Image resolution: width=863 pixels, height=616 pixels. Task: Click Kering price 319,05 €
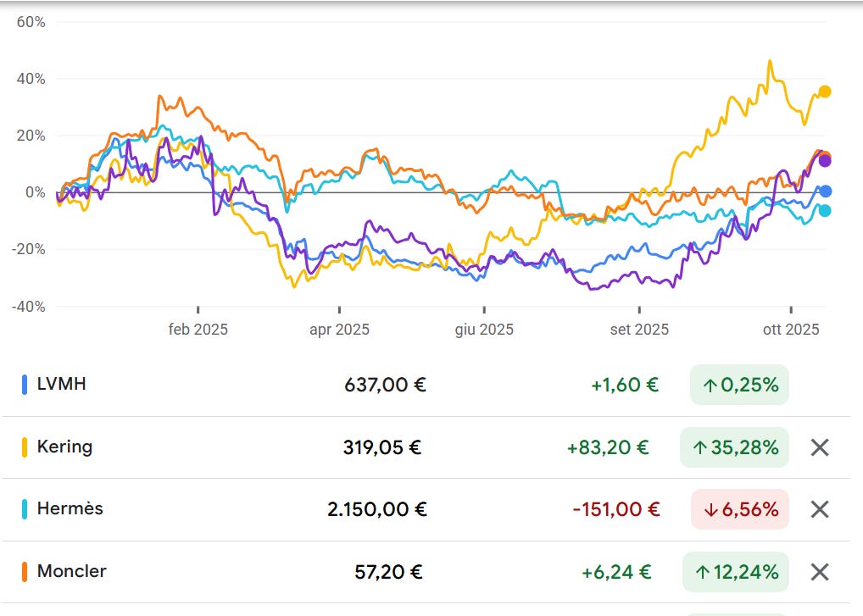click(x=382, y=447)
